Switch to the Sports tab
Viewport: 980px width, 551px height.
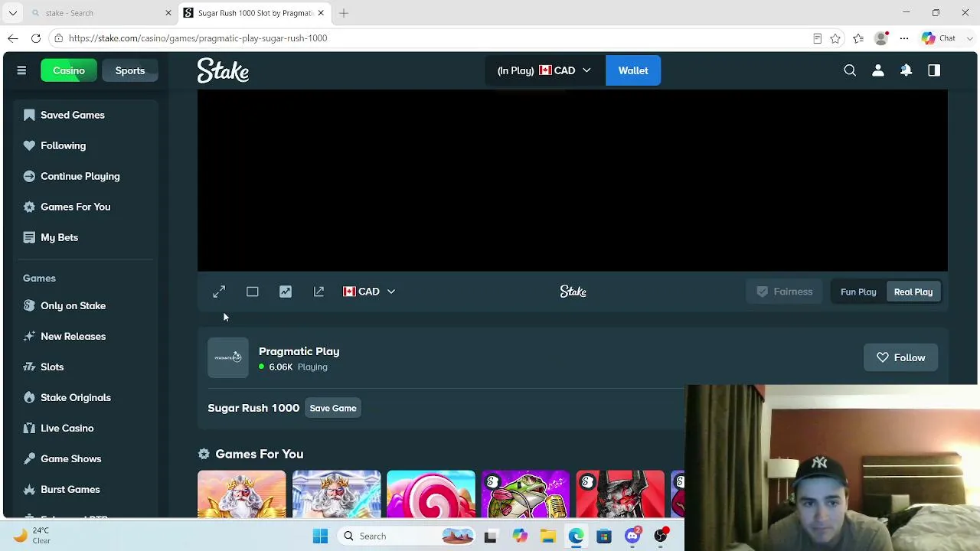130,70
